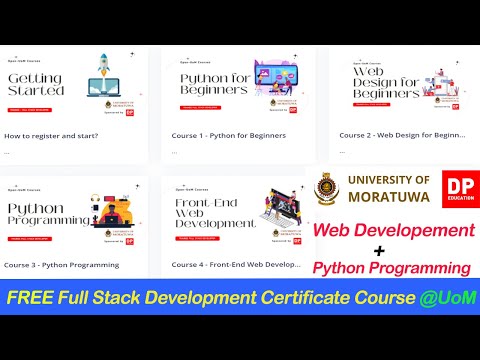
Task: Click the University of Moratuwa crest
Action: coord(326,189)
